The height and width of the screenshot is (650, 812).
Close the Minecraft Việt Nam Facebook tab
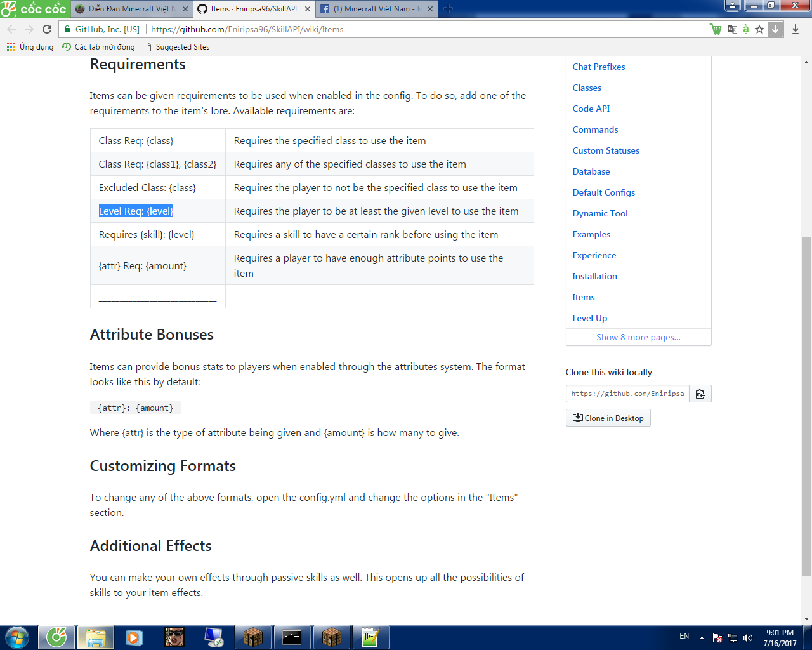click(430, 9)
